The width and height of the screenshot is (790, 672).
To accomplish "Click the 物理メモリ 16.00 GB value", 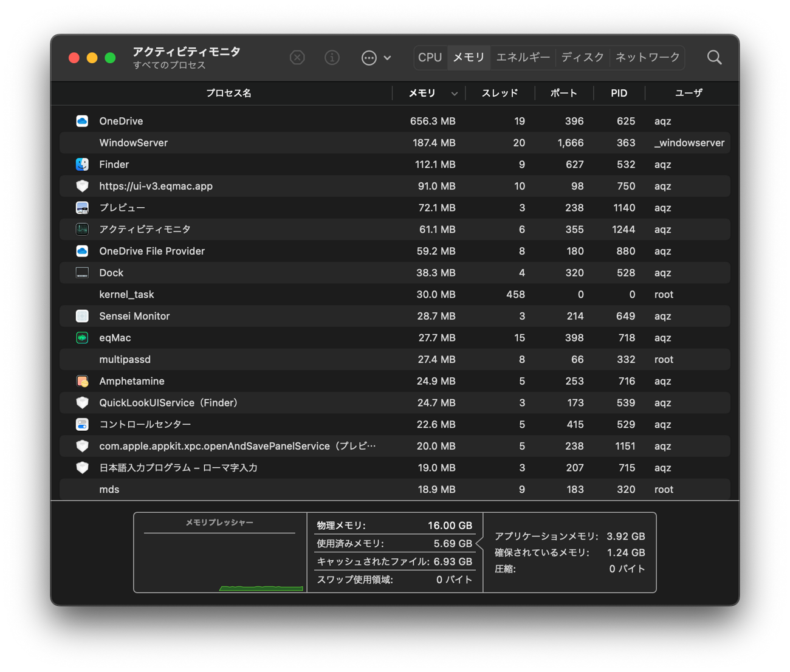I will coord(450,526).
